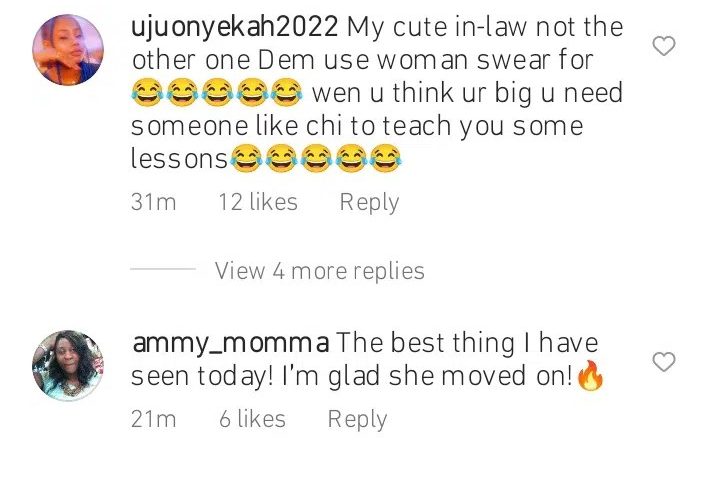Click the laughing emoji touching the word 'lessons'

(246, 158)
